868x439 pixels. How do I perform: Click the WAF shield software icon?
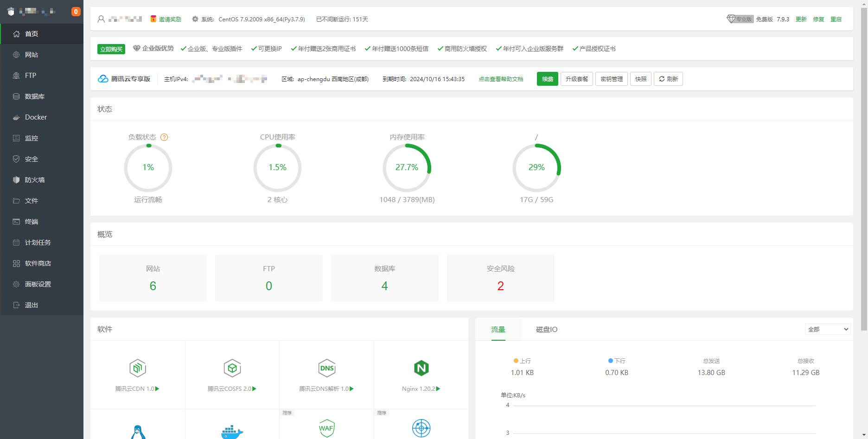pyautogui.click(x=327, y=428)
